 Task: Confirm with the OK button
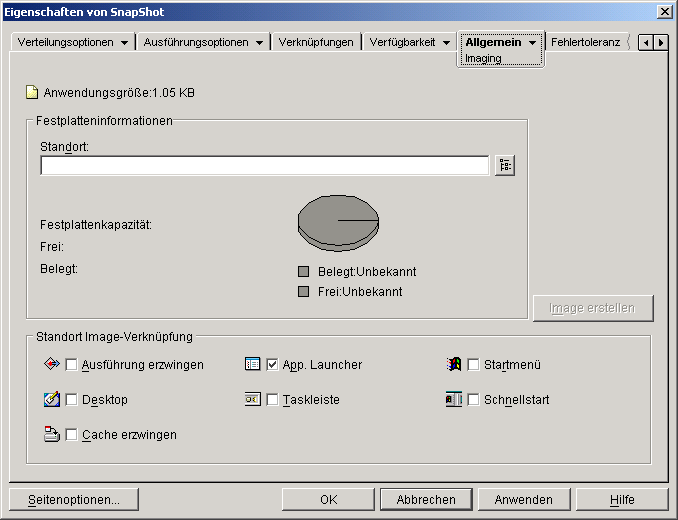328,500
